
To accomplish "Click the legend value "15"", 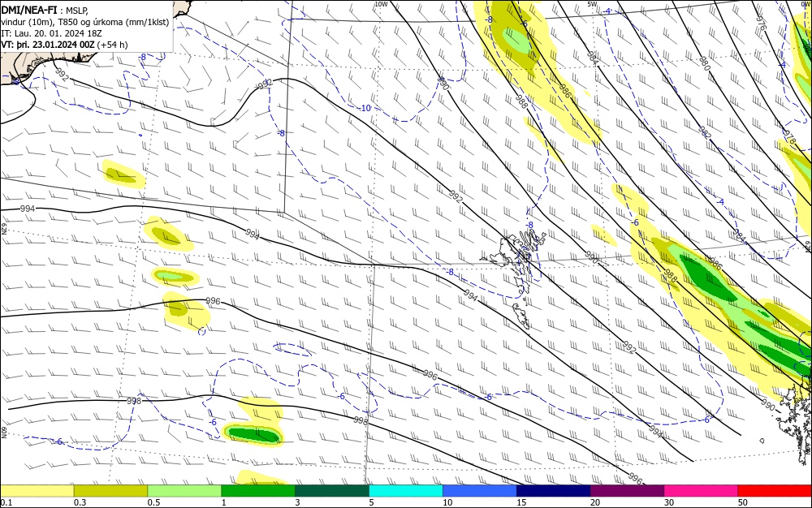I will (521, 502).
